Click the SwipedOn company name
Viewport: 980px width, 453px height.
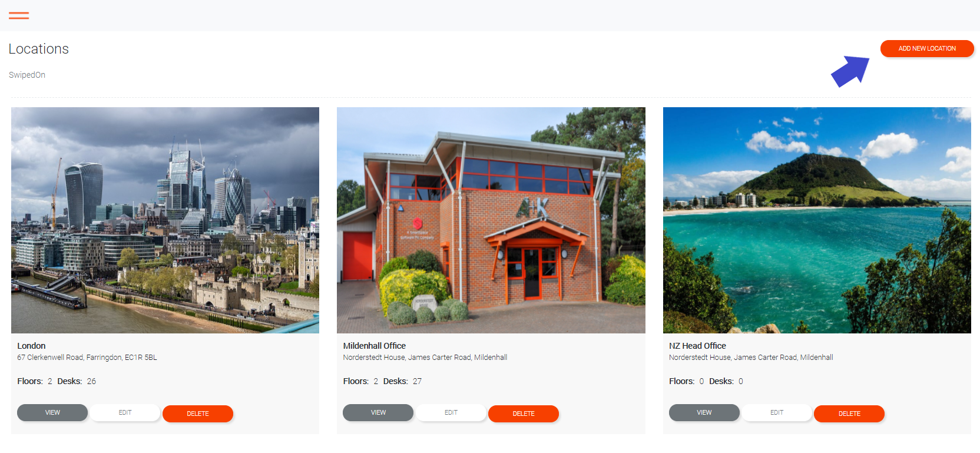(27, 75)
